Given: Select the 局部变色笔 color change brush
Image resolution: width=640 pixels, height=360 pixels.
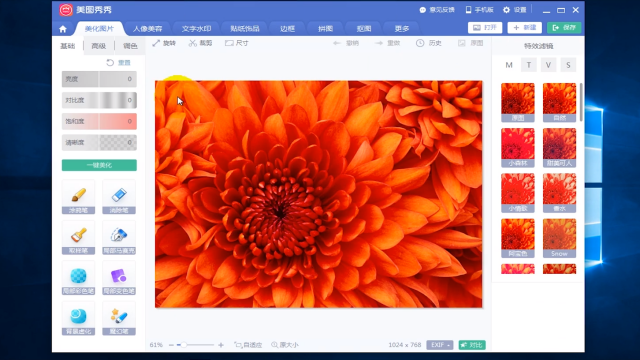Looking at the screenshot, I should coord(119,278).
